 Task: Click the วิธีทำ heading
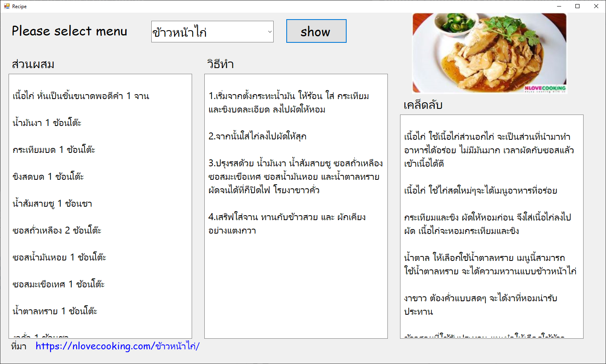[x=220, y=64]
